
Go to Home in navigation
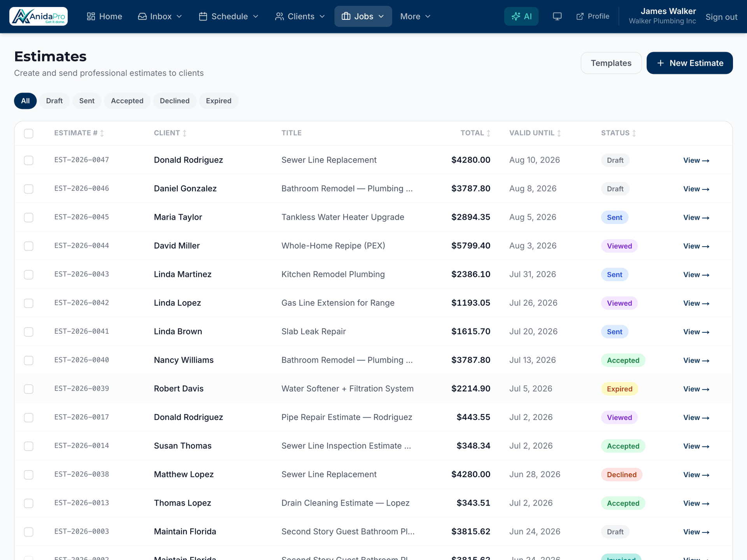click(x=104, y=16)
